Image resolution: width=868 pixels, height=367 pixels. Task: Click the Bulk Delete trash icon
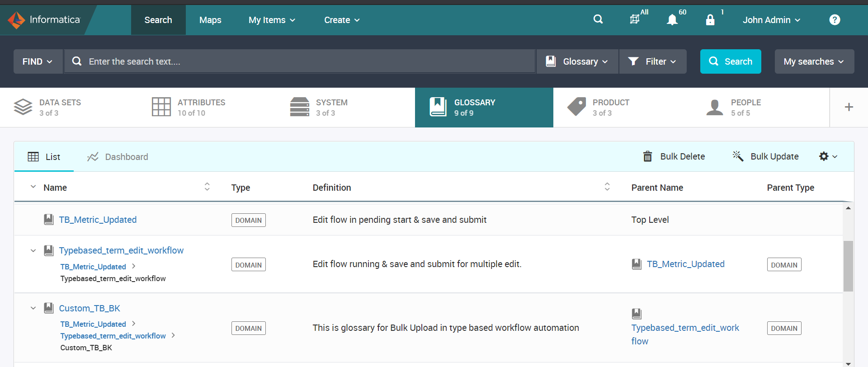pos(648,156)
